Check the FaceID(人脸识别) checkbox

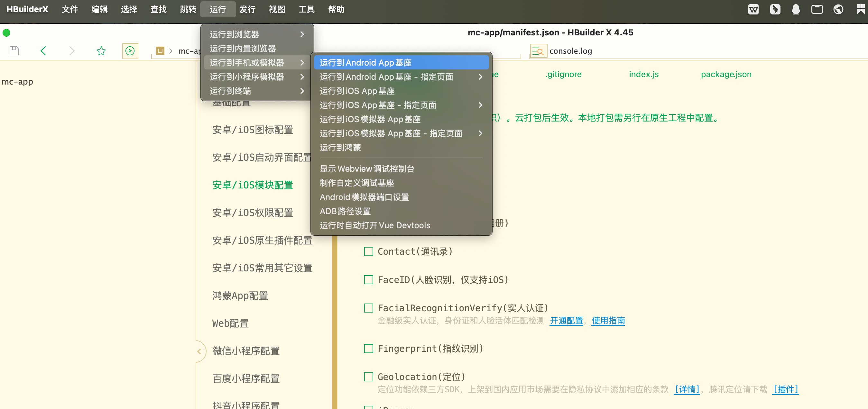click(x=369, y=280)
